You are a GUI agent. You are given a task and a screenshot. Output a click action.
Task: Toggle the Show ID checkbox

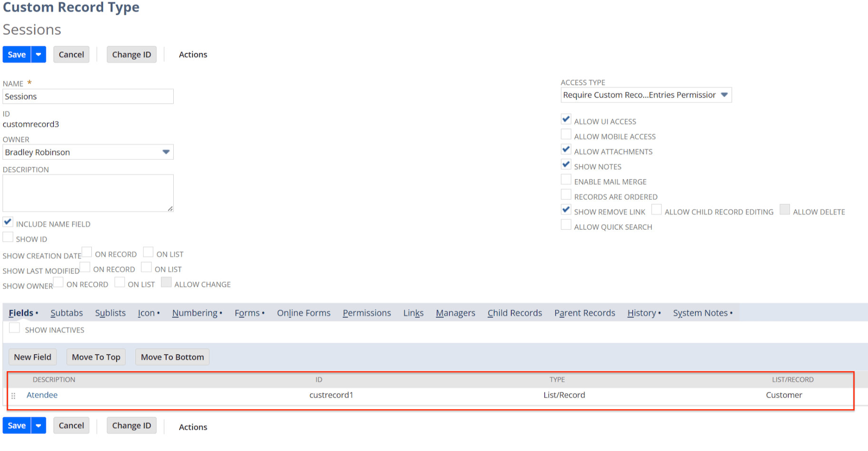[8, 236]
